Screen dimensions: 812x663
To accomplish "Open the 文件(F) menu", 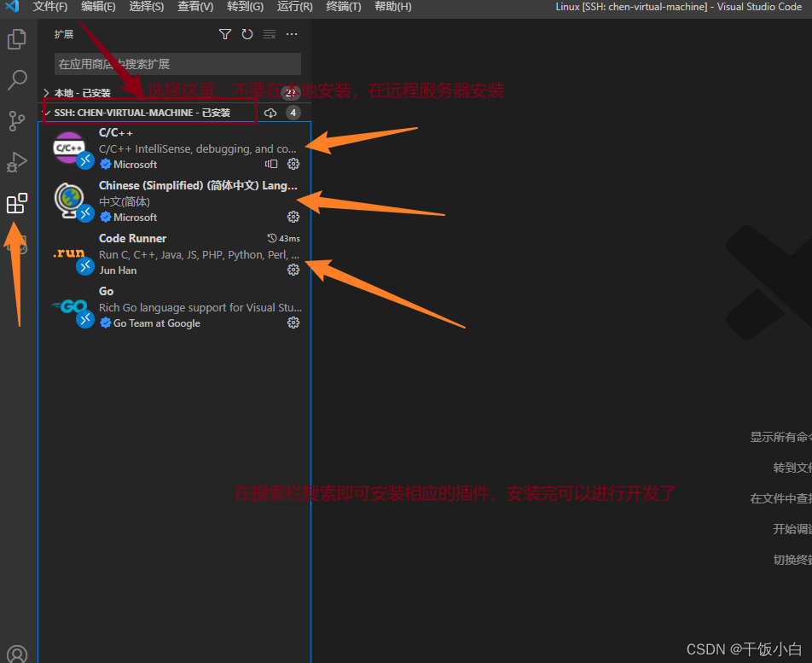I will click(50, 7).
